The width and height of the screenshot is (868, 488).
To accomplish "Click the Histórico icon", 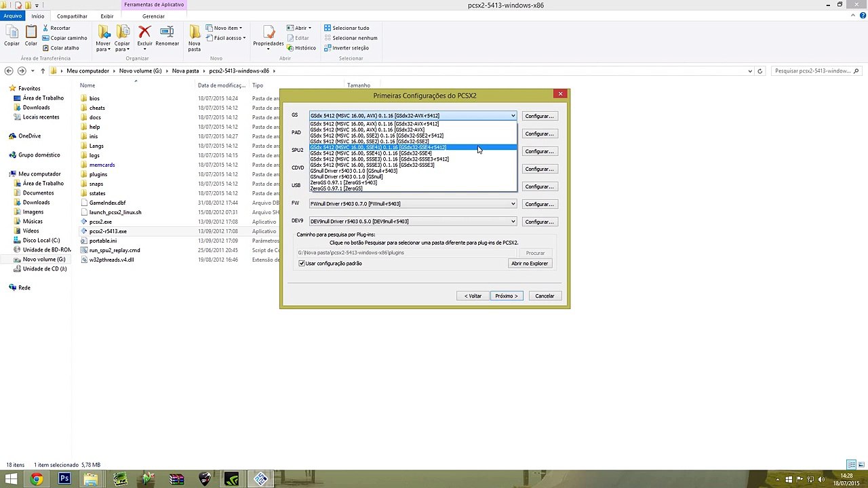I will (x=290, y=48).
